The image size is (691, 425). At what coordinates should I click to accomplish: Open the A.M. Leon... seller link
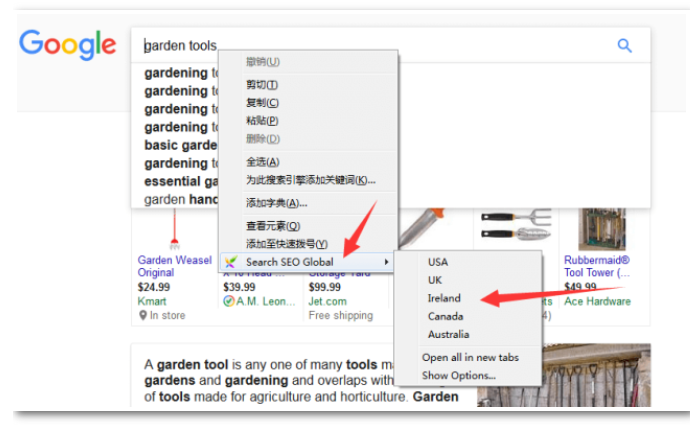[x=265, y=301]
